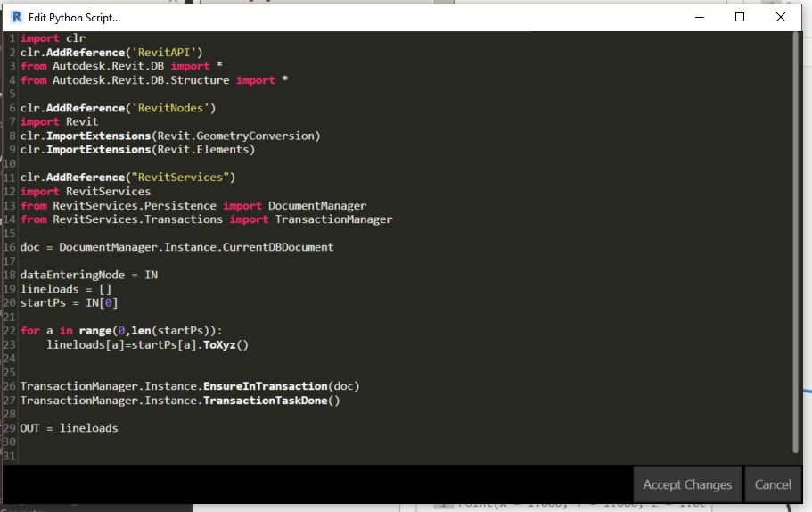Click the 'Edit Python Script...' window title
Image resolution: width=812 pixels, height=512 pixels.
pyautogui.click(x=74, y=18)
